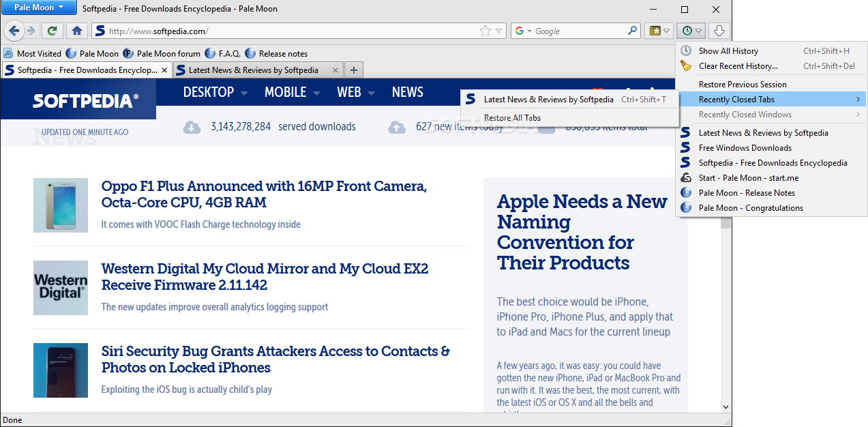The width and height of the screenshot is (868, 427).
Task: Click the search magnifier icon
Action: pyautogui.click(x=632, y=31)
